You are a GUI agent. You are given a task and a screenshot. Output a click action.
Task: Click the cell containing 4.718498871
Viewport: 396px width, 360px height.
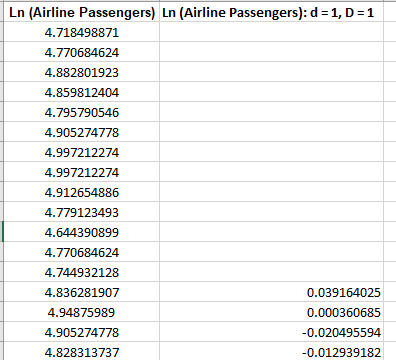pyautogui.click(x=82, y=32)
